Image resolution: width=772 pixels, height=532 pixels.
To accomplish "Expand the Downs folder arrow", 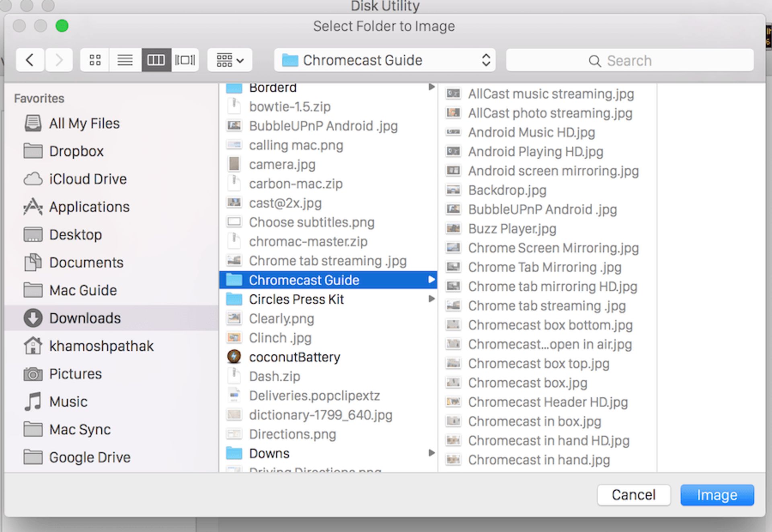I will pos(431,453).
